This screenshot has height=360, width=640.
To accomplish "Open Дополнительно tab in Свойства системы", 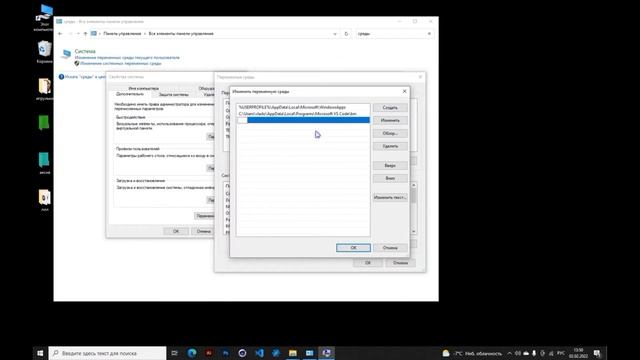I will tap(130, 94).
